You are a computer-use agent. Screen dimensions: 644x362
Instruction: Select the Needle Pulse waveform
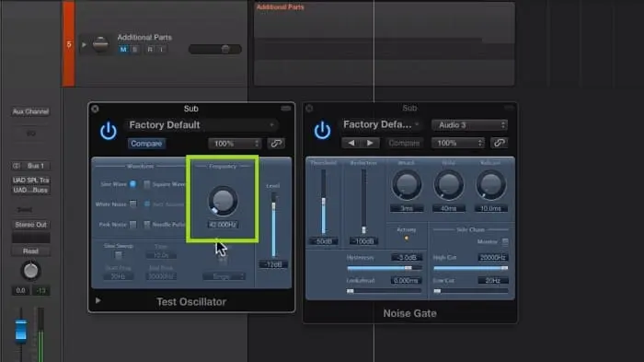point(146,224)
